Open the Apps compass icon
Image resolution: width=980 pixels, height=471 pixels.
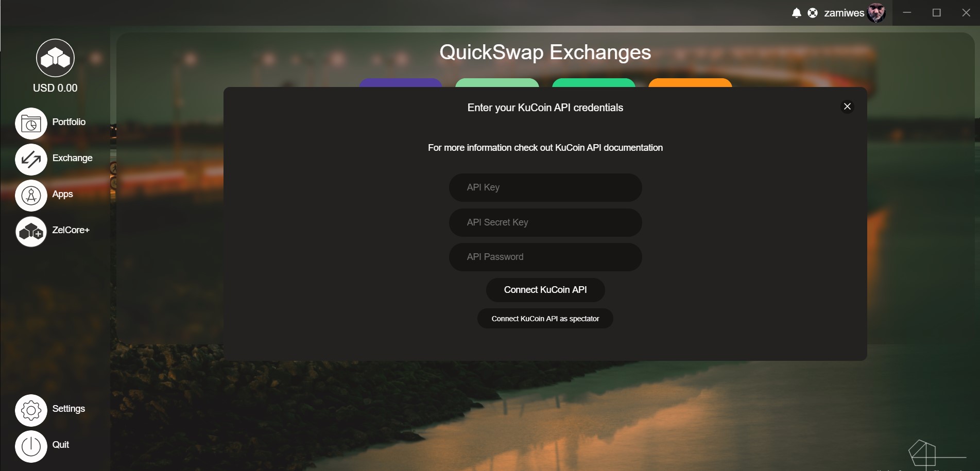(x=31, y=196)
